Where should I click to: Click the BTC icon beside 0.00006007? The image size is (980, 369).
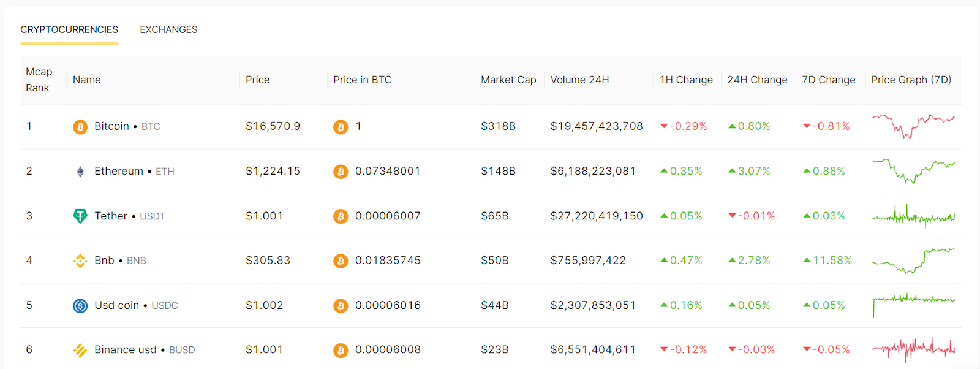(341, 216)
